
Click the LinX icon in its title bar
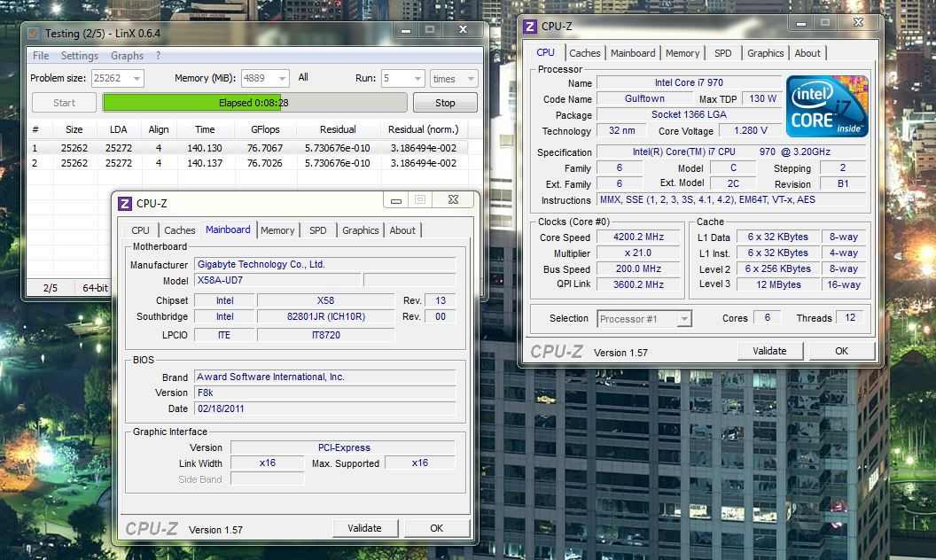coord(35,33)
